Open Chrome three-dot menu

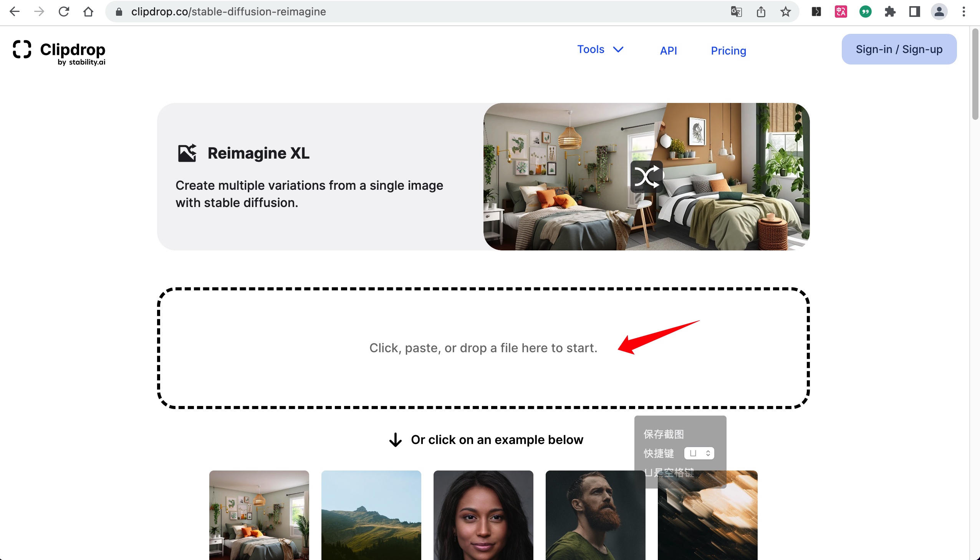pos(963,12)
